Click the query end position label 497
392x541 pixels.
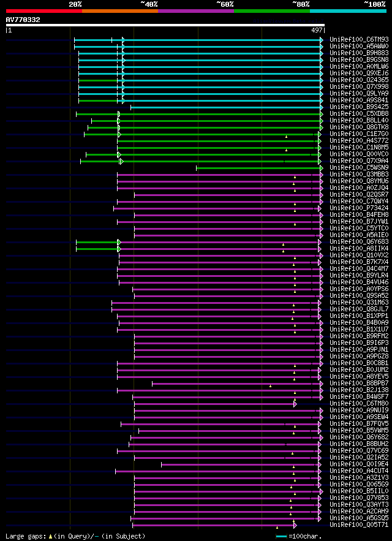(317, 31)
